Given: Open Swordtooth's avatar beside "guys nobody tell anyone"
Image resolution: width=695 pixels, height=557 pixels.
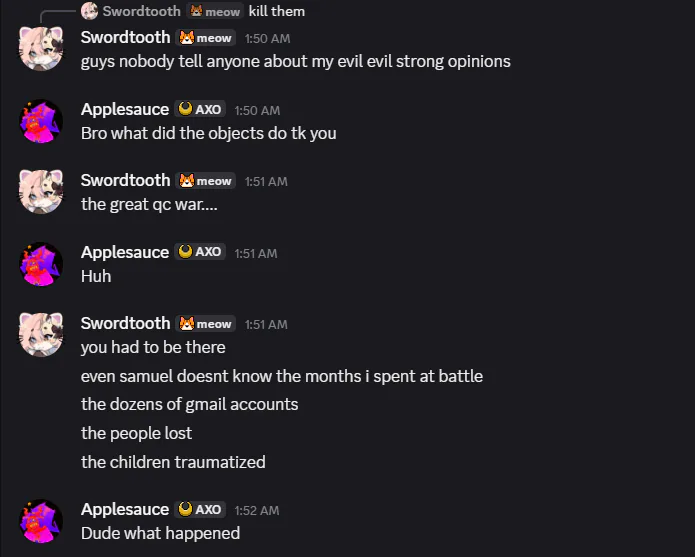Looking at the screenshot, I should [42, 47].
